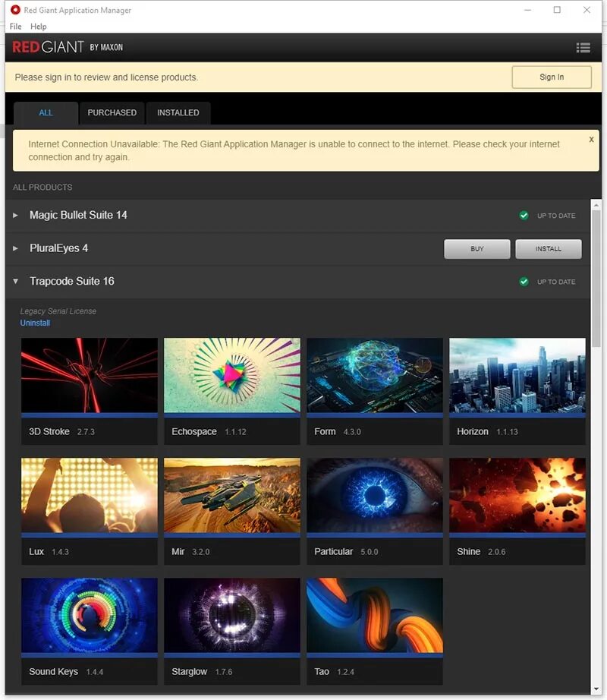Open the Help menu
This screenshot has height=700, width=607.
pyautogui.click(x=39, y=27)
